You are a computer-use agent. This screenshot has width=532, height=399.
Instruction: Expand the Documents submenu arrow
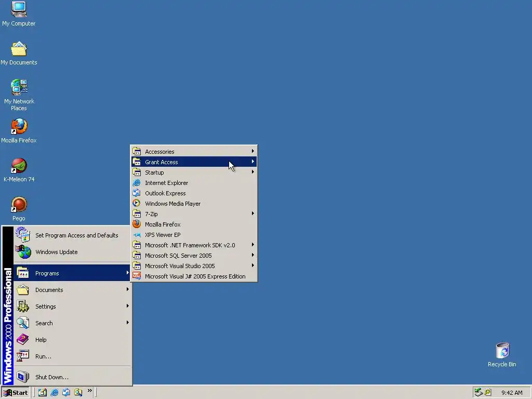tap(128, 289)
